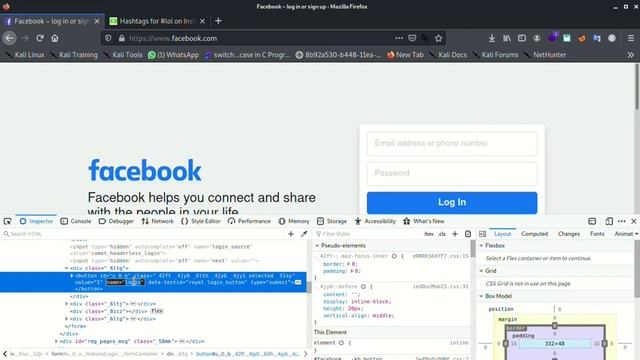640x360 pixels.
Task: Click the blue Log In button
Action: 452,202
